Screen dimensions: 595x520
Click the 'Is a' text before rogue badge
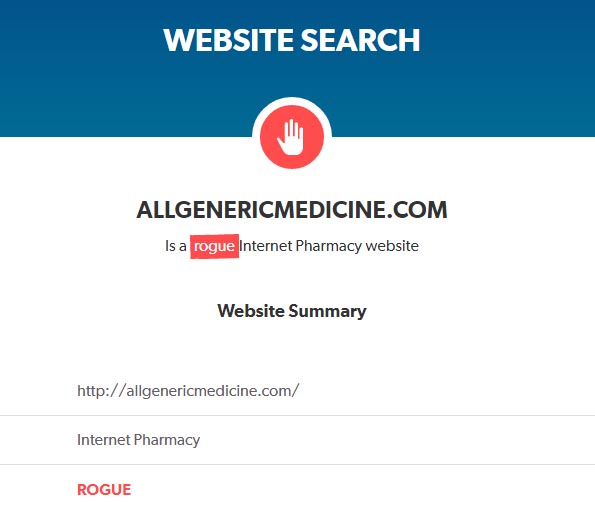pos(176,246)
